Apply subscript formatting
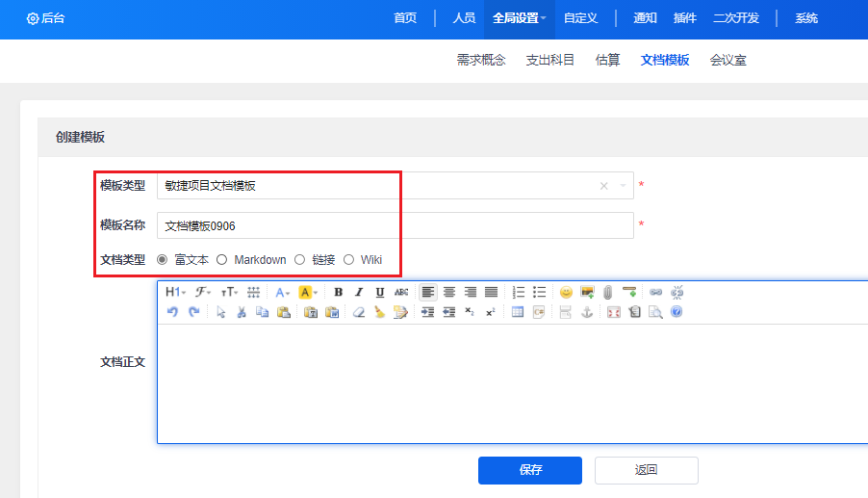 click(470, 312)
